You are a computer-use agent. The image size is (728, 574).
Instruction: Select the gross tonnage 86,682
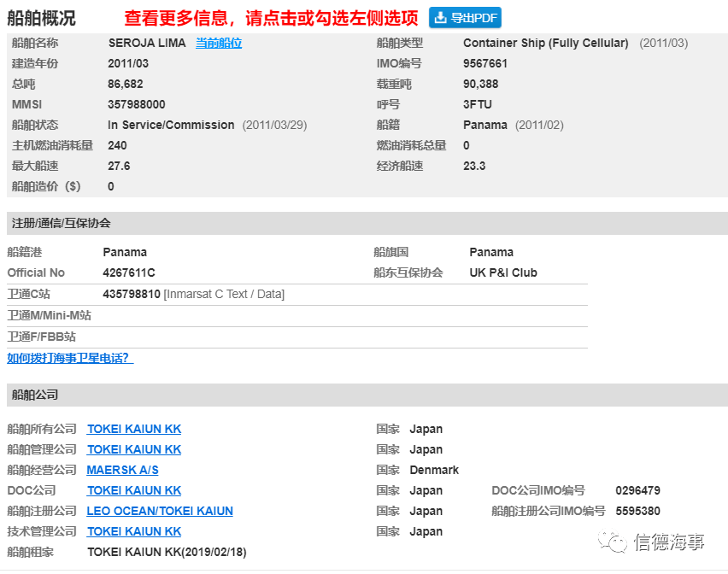[126, 84]
